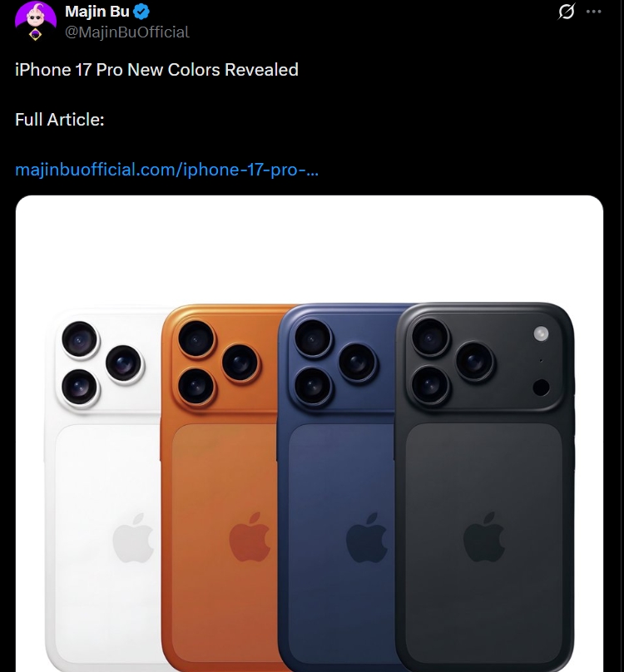Click the top camera lens of white iPhone
This screenshot has height=672, width=624.
(x=80, y=339)
